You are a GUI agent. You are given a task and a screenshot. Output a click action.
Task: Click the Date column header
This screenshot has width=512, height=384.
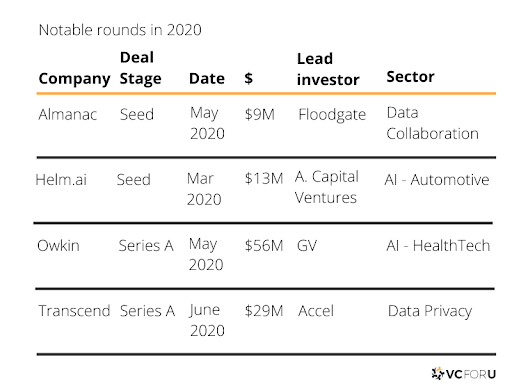coord(207,79)
